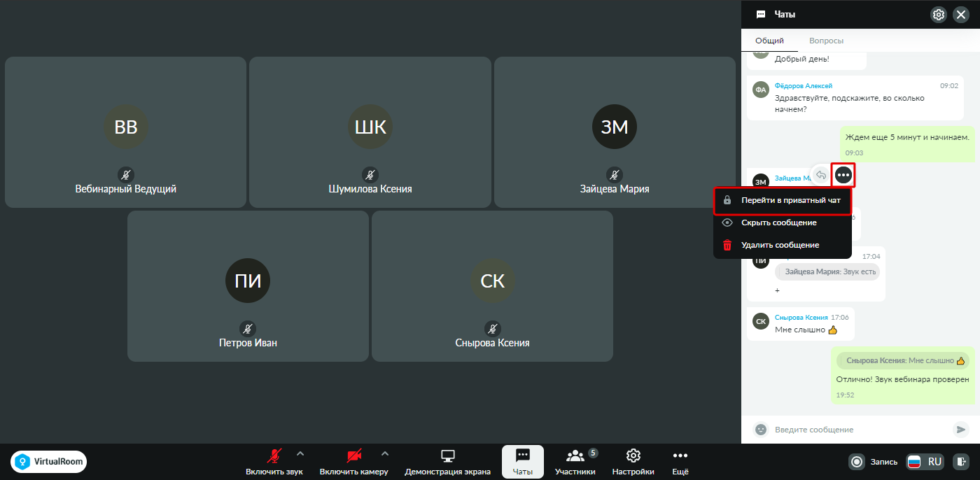Turn on camera via Включить камеру

(x=353, y=462)
